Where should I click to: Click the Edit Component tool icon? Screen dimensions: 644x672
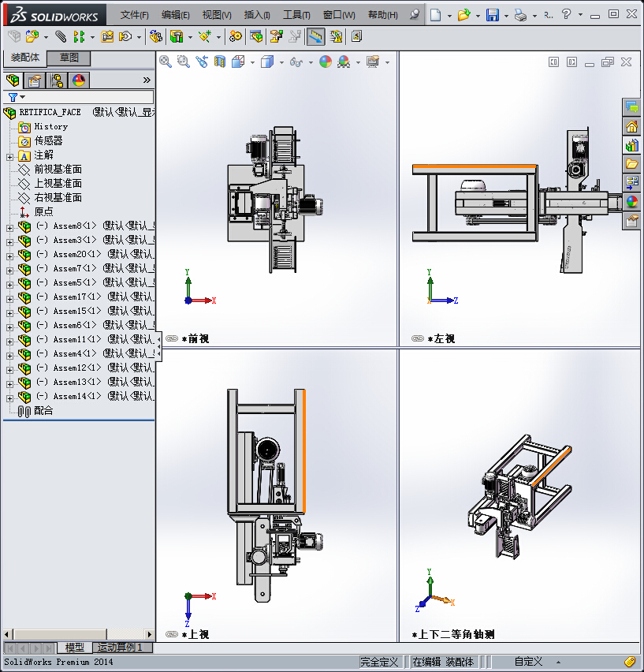click(x=14, y=36)
